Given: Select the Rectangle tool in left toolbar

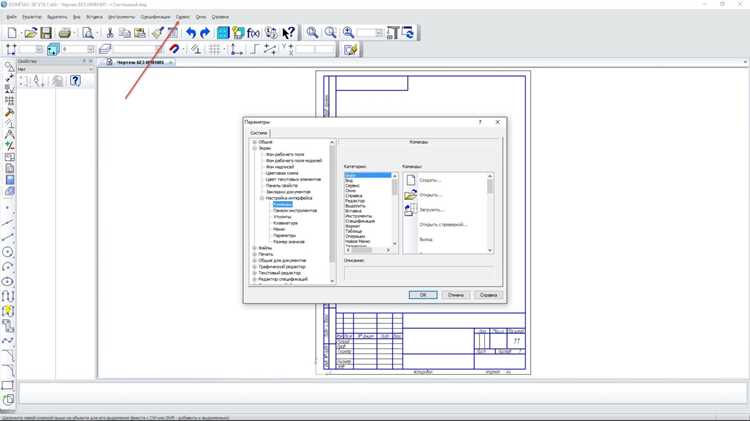Looking at the screenshot, I should point(8,386).
